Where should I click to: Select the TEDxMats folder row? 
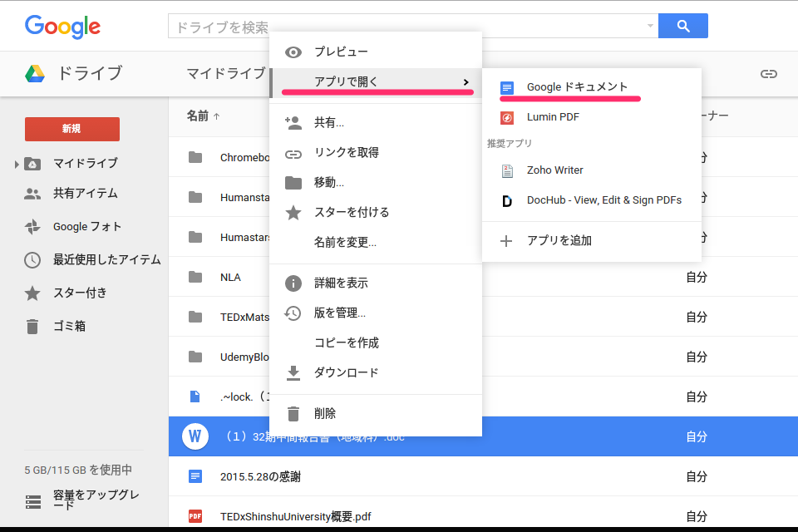tap(483, 317)
